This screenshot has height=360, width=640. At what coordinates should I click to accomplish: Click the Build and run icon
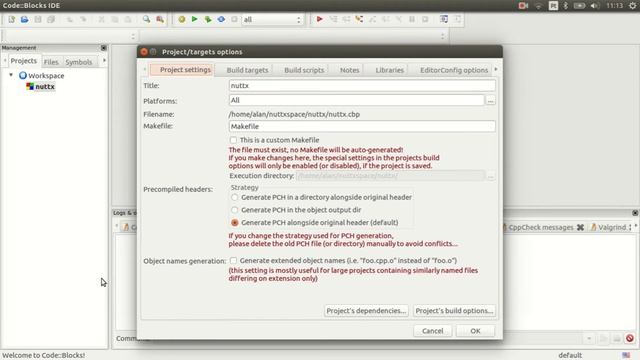pyautogui.click(x=208, y=19)
